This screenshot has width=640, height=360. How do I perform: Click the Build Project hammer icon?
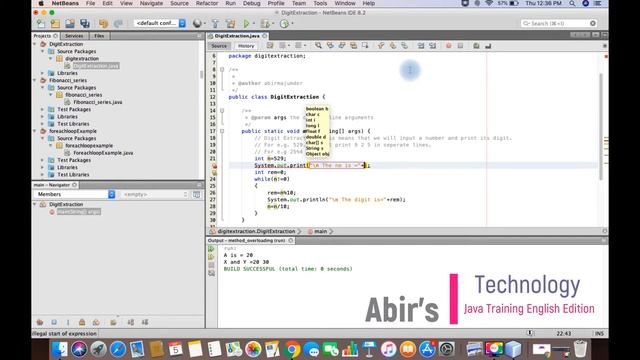coord(215,24)
